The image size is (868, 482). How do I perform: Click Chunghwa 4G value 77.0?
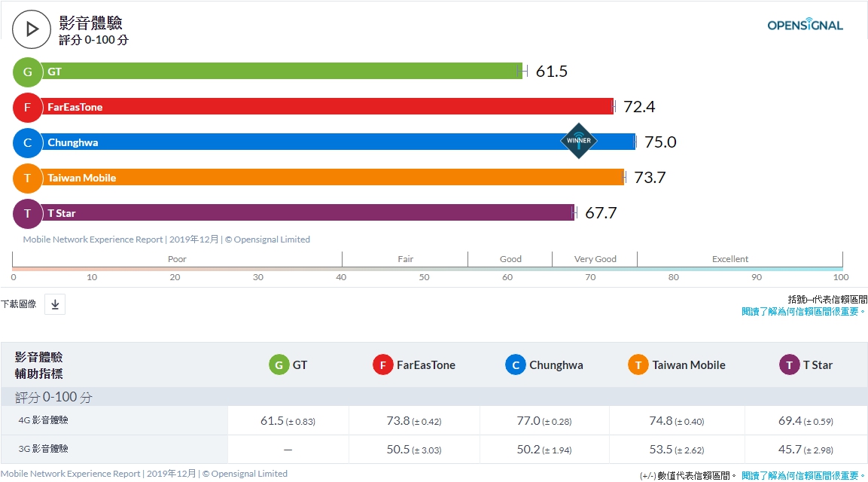[544, 421]
